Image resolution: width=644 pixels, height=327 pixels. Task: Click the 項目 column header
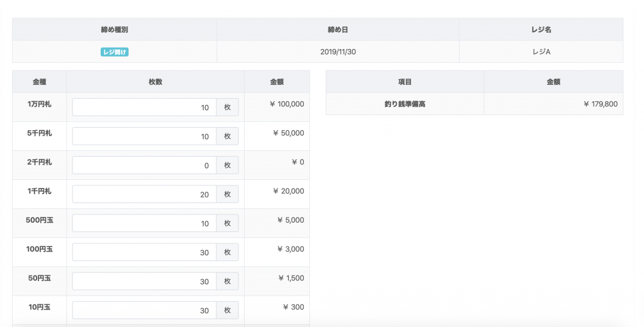pyautogui.click(x=405, y=82)
